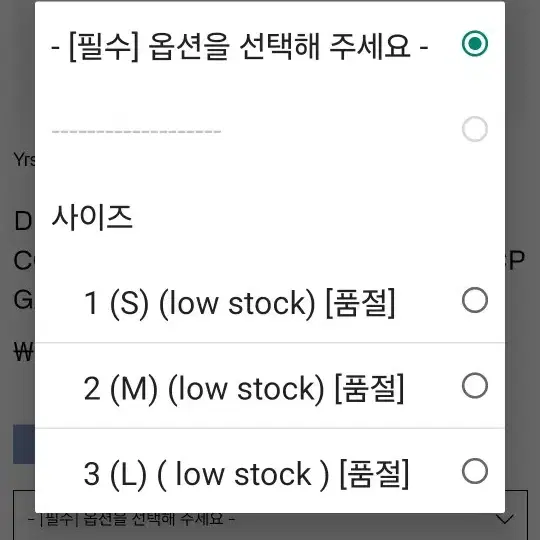Click the partially hidden blue button at left
This screenshot has width=540, height=540.
(x=24, y=444)
